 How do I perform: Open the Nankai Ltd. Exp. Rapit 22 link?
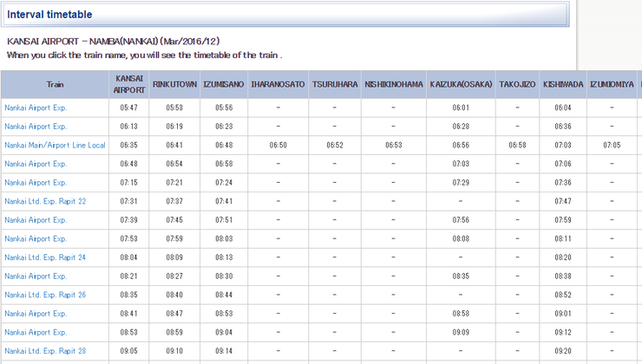pos(45,201)
